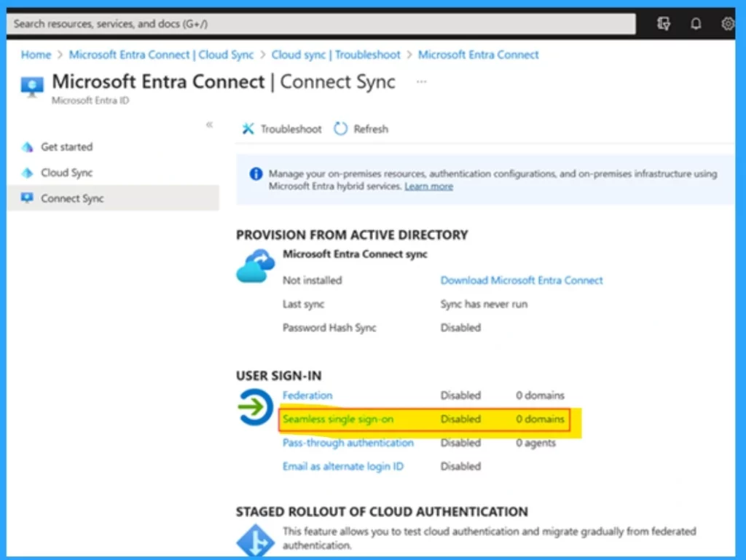Go to Home breadcrumb
746x560 pixels.
pos(36,55)
